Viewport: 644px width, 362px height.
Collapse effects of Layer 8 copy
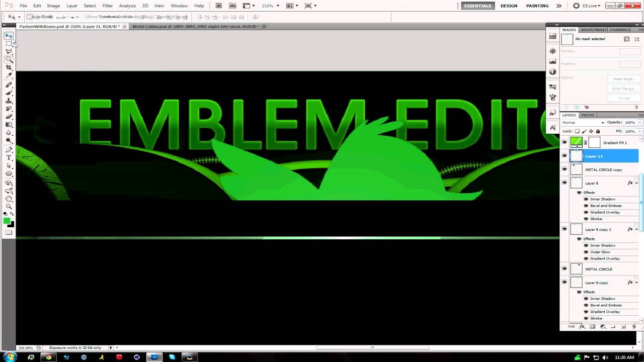click(636, 283)
